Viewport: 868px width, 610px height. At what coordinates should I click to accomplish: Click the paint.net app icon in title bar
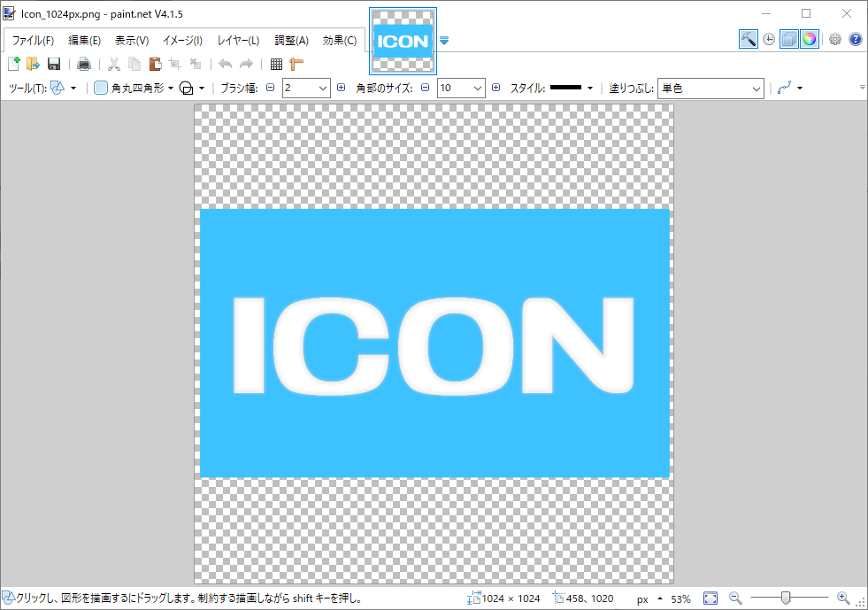click(x=10, y=13)
